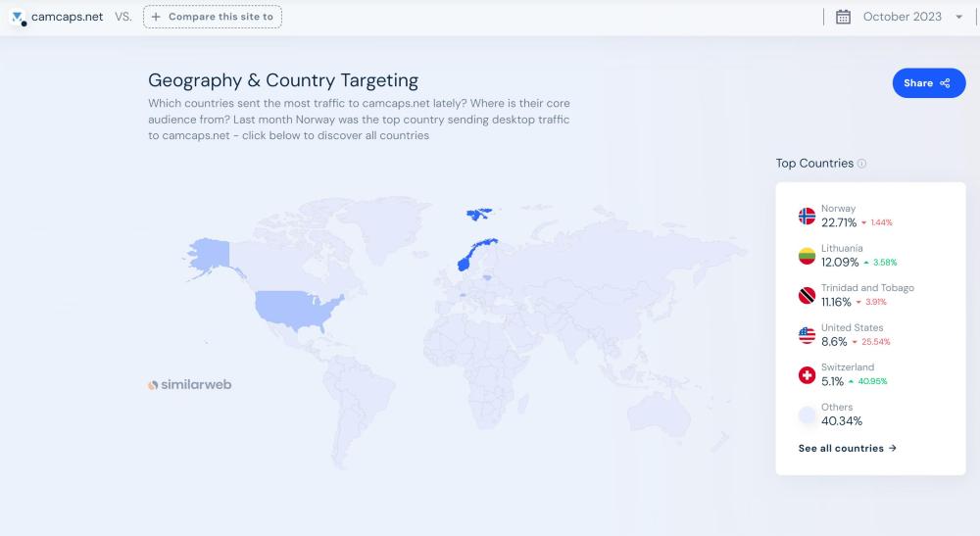Click the Similarweb logo on the map
Viewport: 980px width, 536px height.
point(189,385)
